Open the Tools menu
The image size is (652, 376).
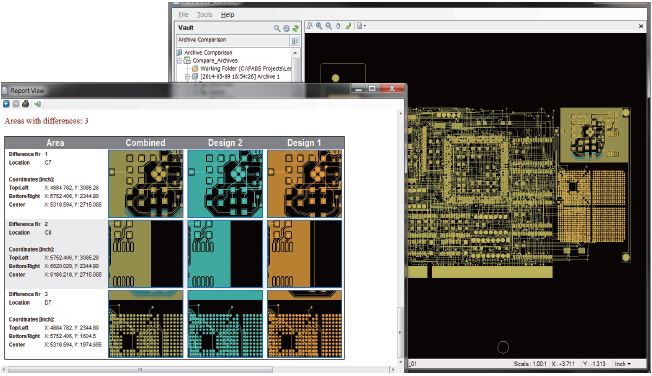204,15
